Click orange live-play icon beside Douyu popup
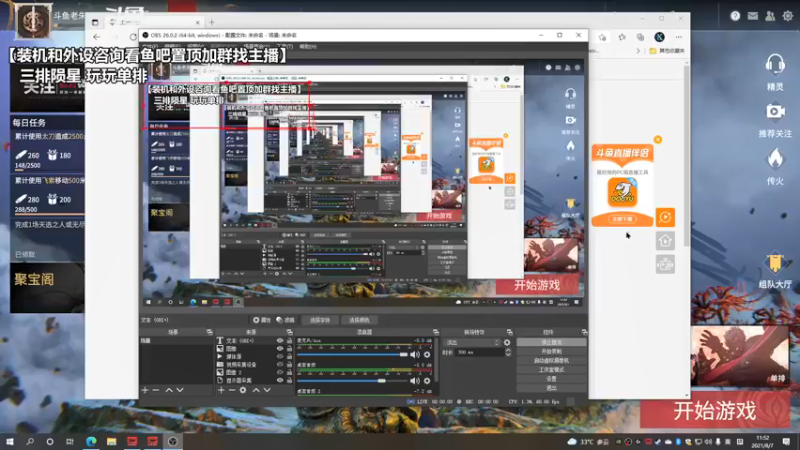This screenshot has height=450, width=800. (665, 217)
